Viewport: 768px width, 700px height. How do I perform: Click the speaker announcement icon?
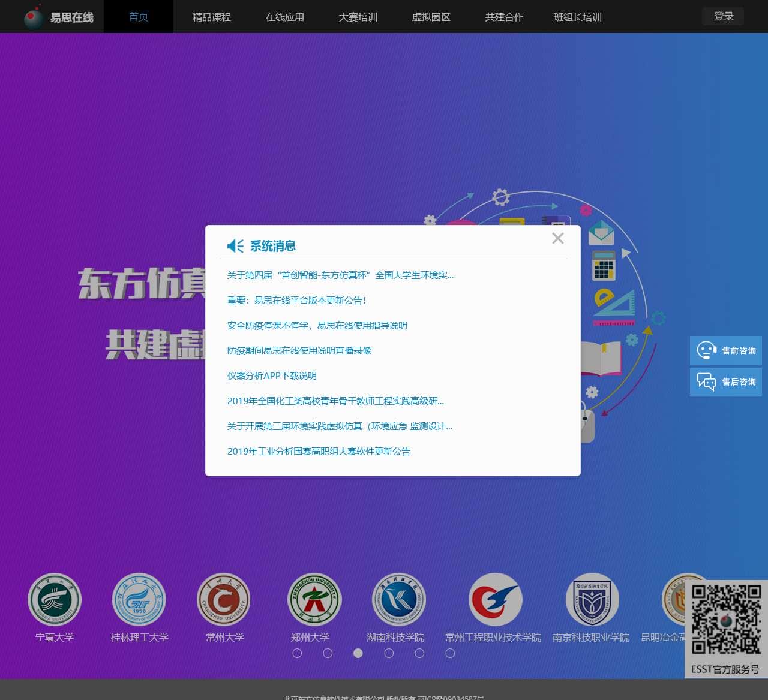[x=235, y=245]
